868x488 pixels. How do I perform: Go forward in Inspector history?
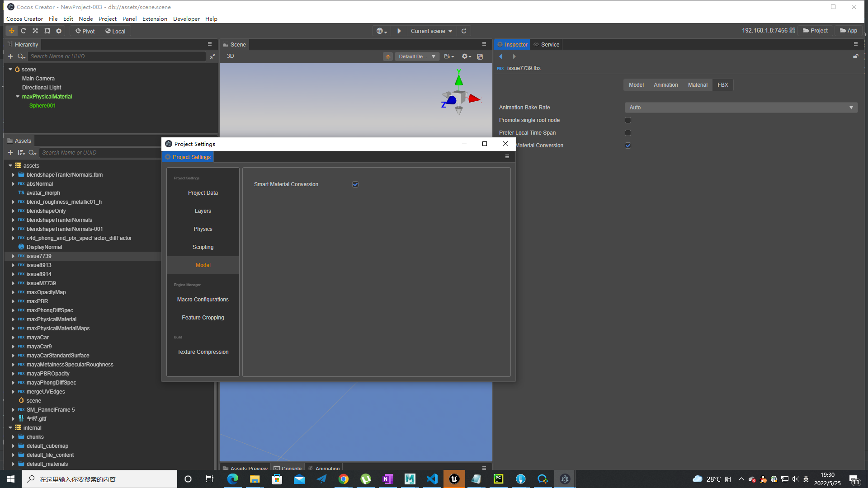coord(514,56)
